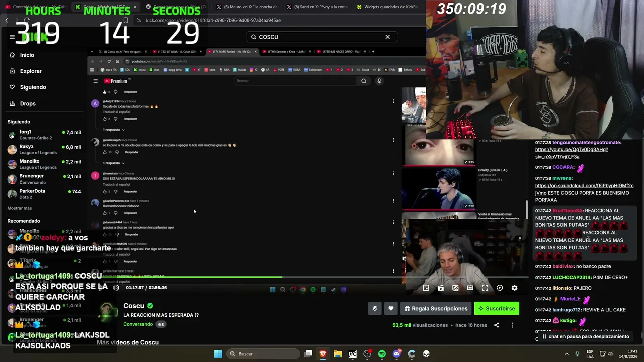Resume chat via 'chat en pausa' button

click(x=586, y=336)
